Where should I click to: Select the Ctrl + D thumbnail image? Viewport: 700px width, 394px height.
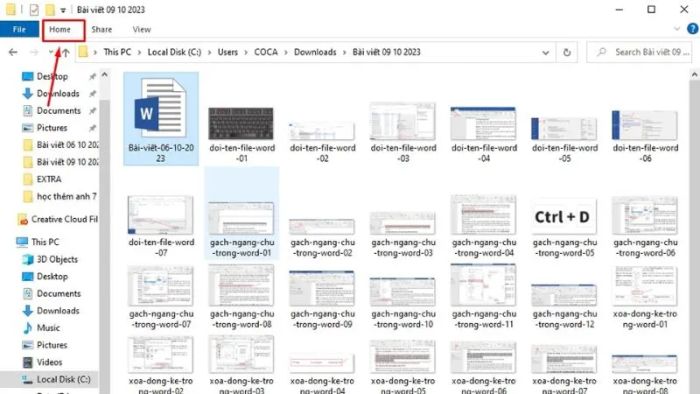[x=564, y=217]
